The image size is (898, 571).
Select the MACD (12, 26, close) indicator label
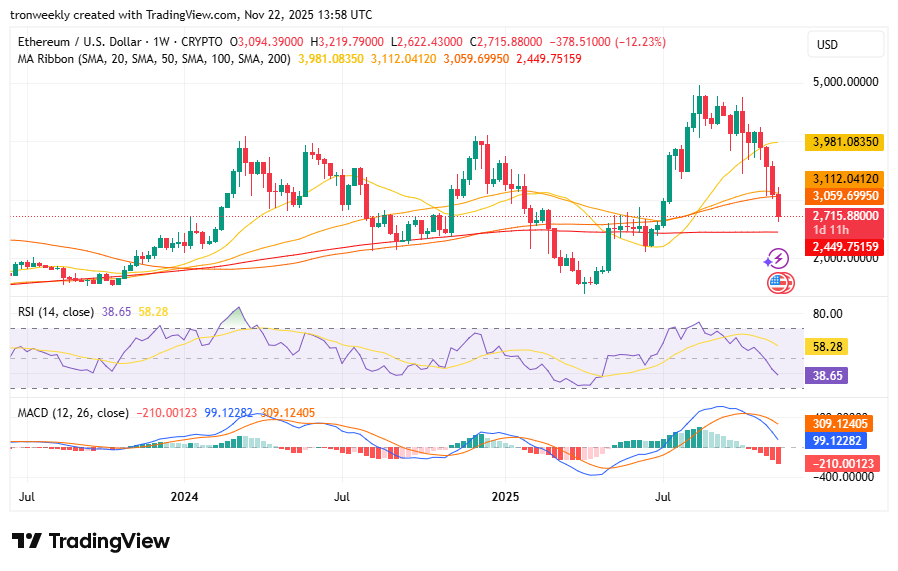point(73,412)
